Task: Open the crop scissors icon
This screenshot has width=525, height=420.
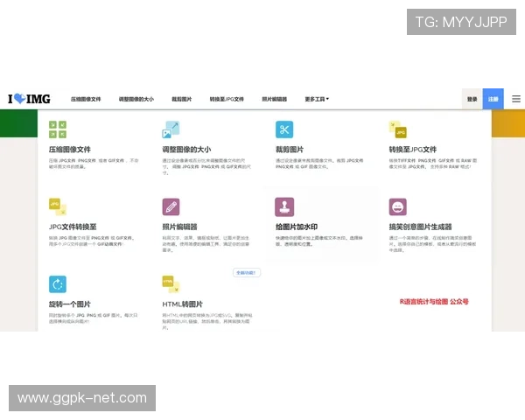Action: click(x=284, y=129)
